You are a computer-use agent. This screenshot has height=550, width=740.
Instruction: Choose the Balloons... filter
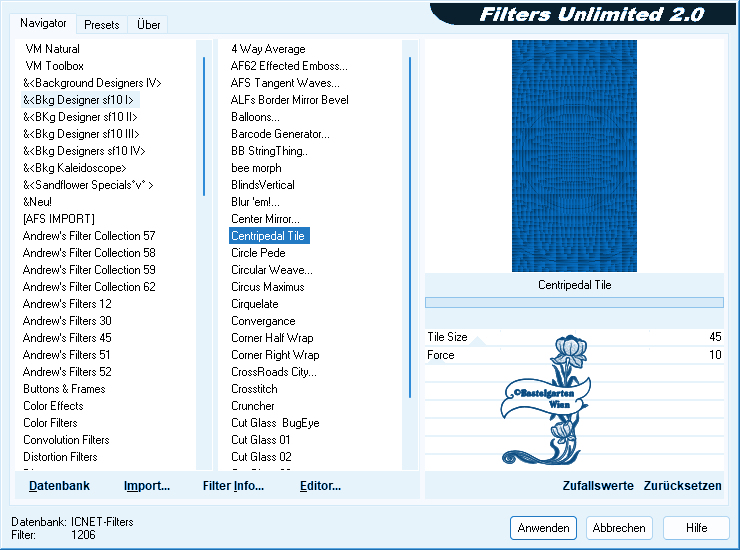tap(255, 117)
